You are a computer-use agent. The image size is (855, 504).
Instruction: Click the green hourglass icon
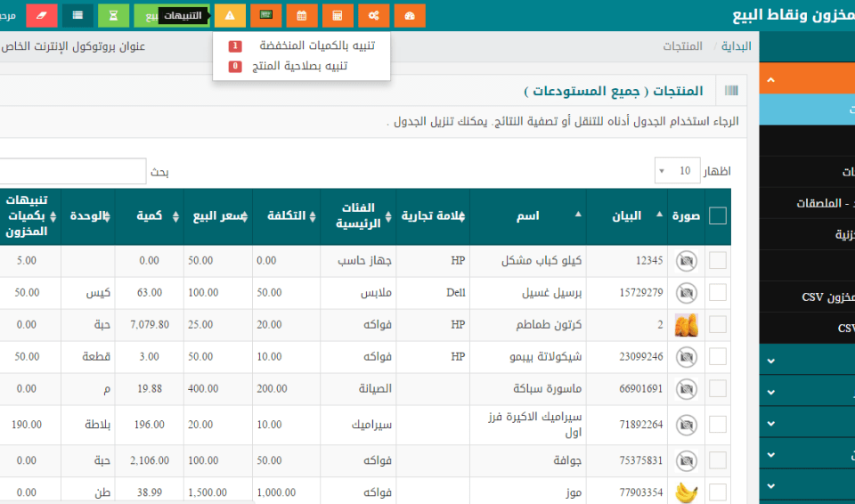click(113, 16)
